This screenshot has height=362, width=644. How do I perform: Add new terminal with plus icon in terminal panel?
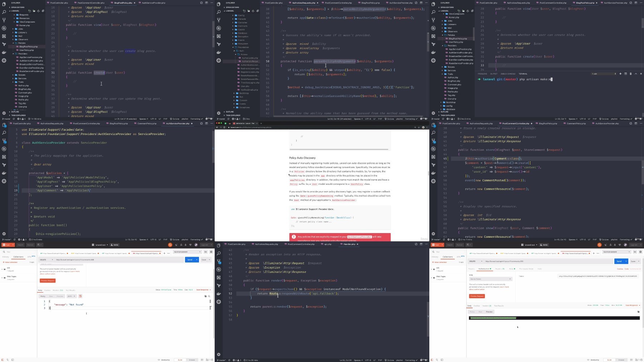click(x=620, y=74)
